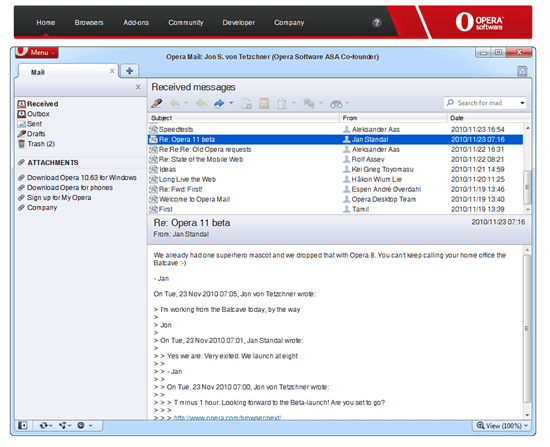550x447 pixels.
Task: Sort messages by Date column
Action: (489, 118)
